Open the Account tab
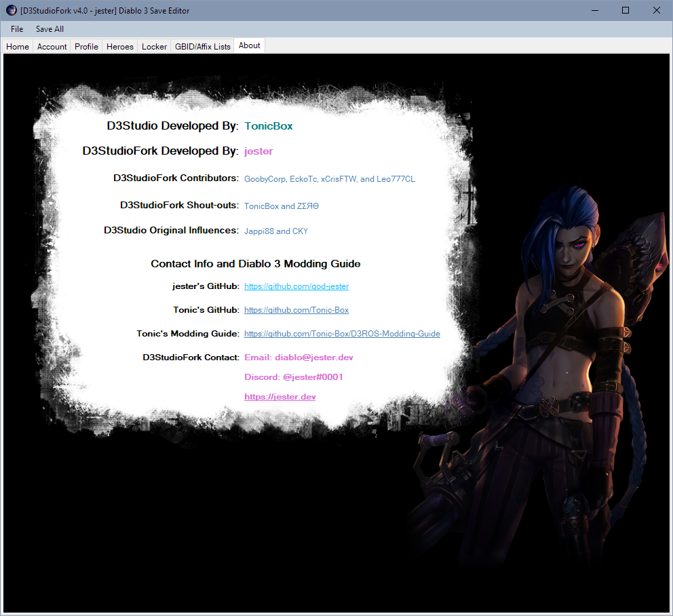The image size is (673, 616). [52, 46]
